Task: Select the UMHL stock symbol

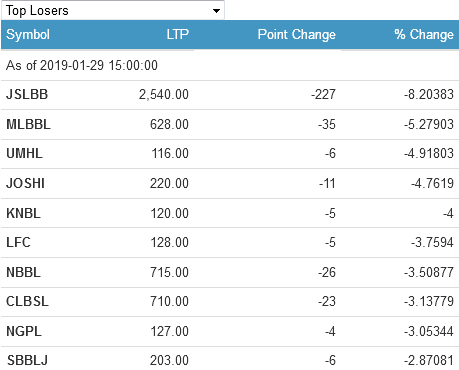Action: click(x=24, y=154)
